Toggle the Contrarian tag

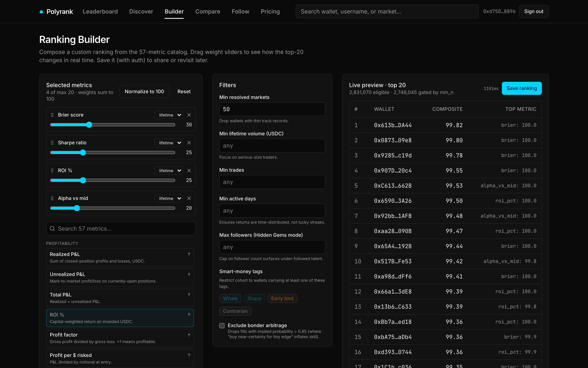tap(235, 311)
